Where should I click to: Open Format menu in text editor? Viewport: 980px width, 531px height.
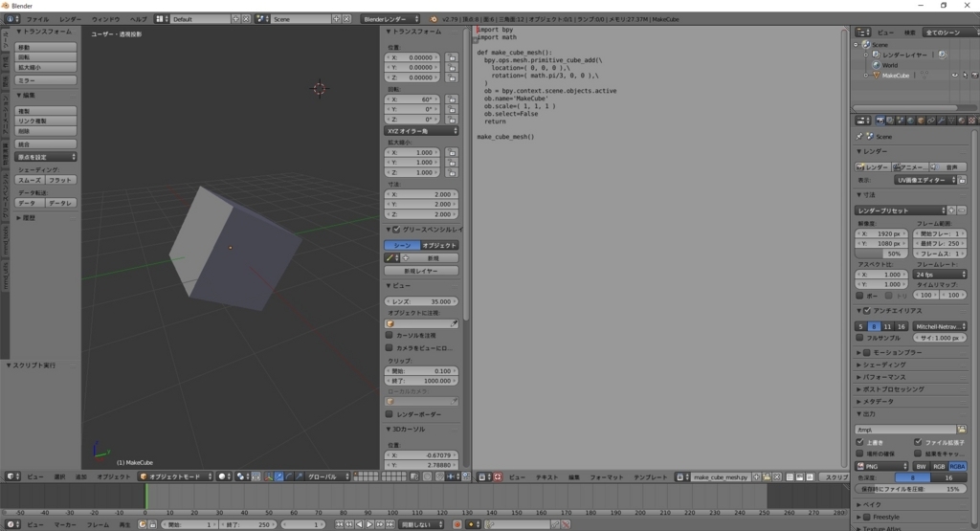point(606,477)
